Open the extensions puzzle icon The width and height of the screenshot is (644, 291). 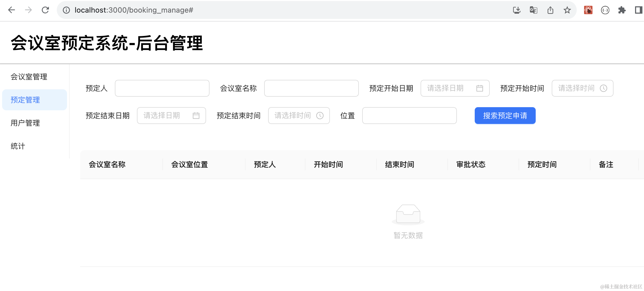click(x=622, y=10)
